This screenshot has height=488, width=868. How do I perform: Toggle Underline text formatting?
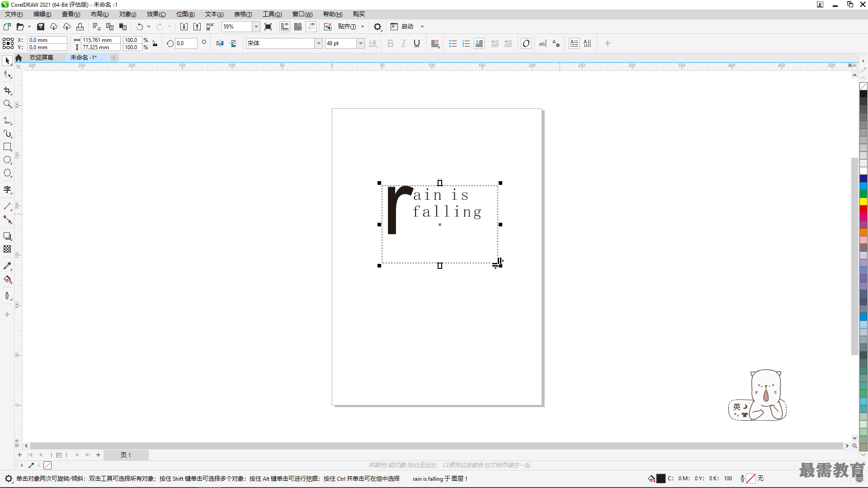click(x=417, y=43)
